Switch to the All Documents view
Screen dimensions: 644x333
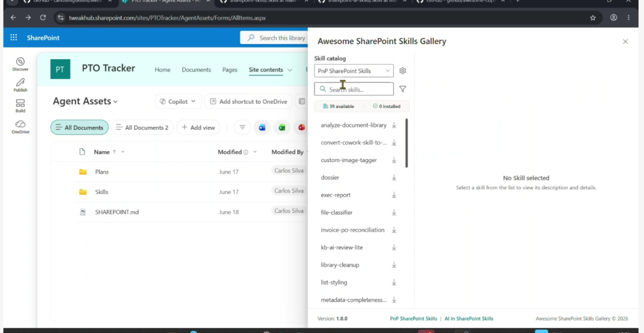80,128
